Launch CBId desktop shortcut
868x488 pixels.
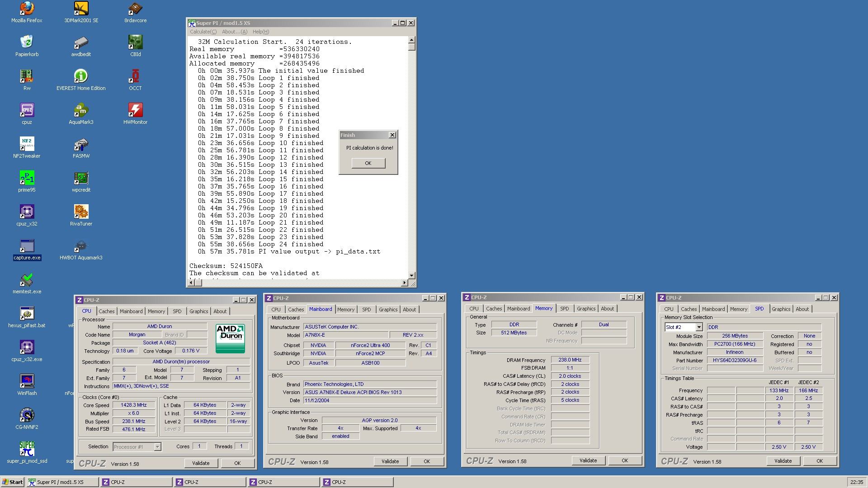click(x=135, y=46)
